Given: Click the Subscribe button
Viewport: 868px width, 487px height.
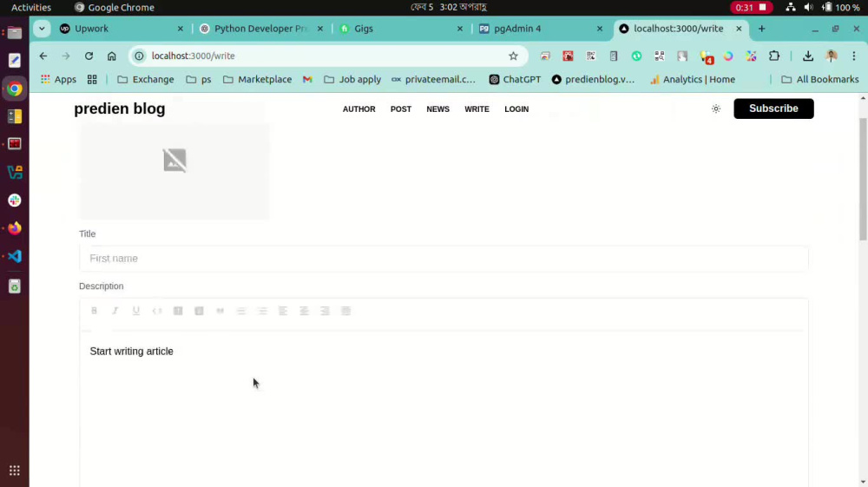Looking at the screenshot, I should pos(773,109).
